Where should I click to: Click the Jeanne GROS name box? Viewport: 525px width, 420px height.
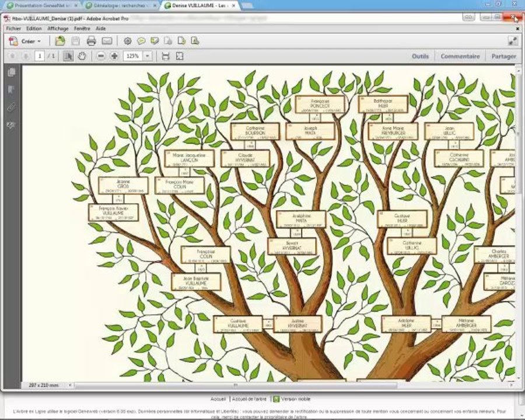[x=123, y=185]
